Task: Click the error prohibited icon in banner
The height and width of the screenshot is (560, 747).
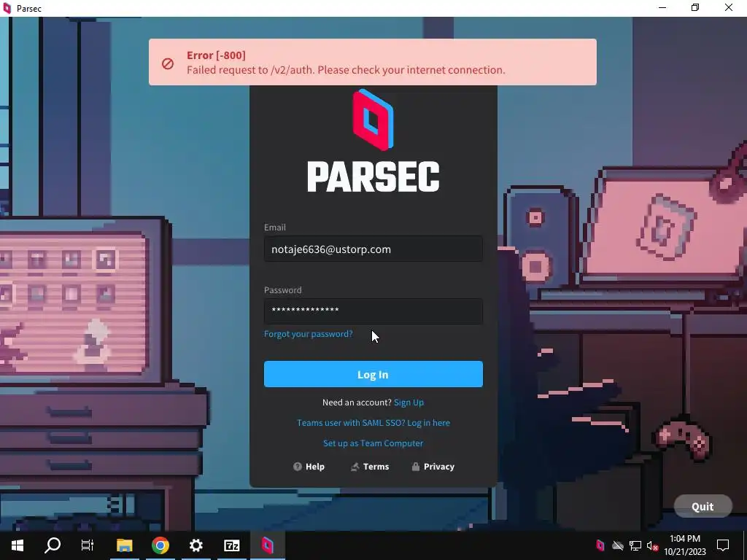Action: point(168,63)
